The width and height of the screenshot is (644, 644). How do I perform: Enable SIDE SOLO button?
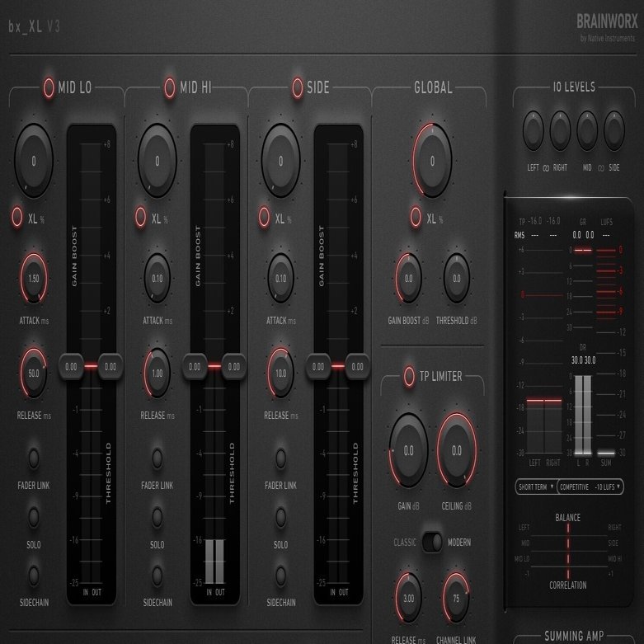pyautogui.click(x=281, y=517)
